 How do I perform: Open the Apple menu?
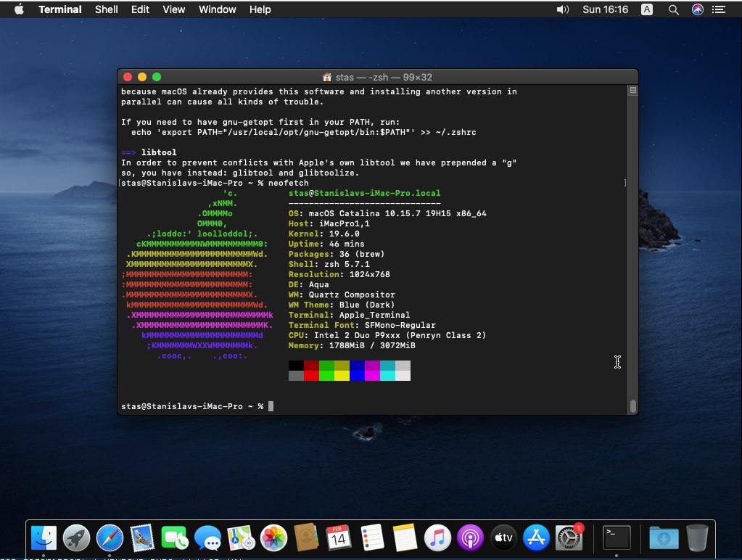tap(19, 9)
